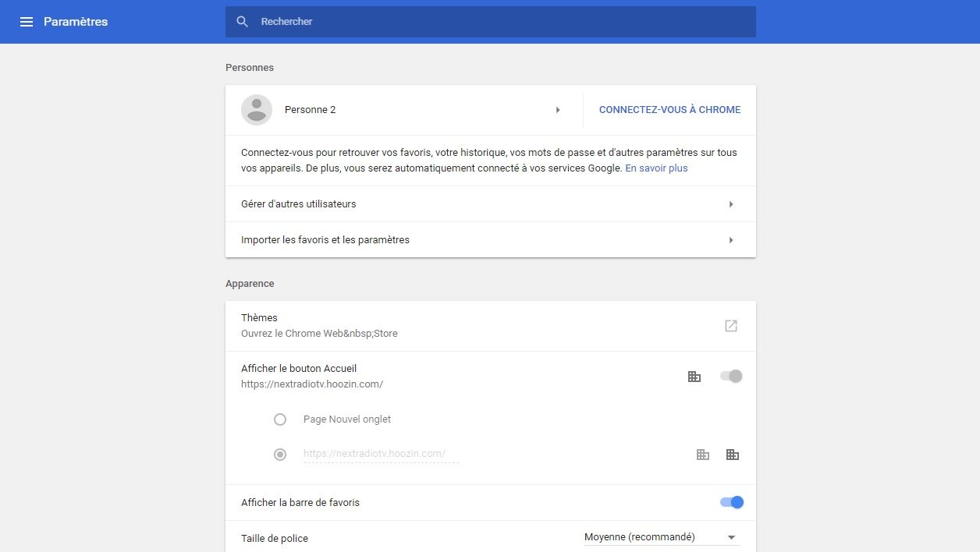Image resolution: width=980 pixels, height=552 pixels.
Task: Open the hamburger main menu
Action: [27, 22]
